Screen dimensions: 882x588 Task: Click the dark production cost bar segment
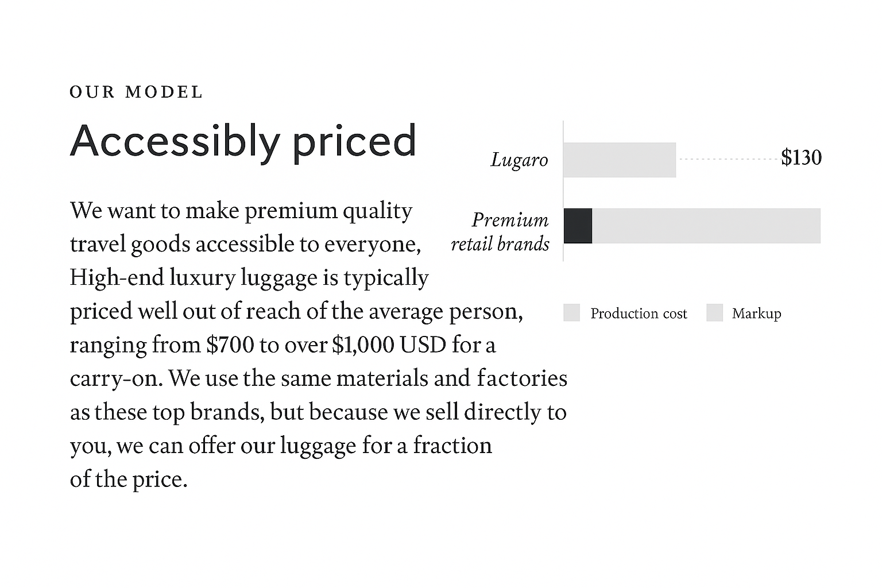pos(578,226)
